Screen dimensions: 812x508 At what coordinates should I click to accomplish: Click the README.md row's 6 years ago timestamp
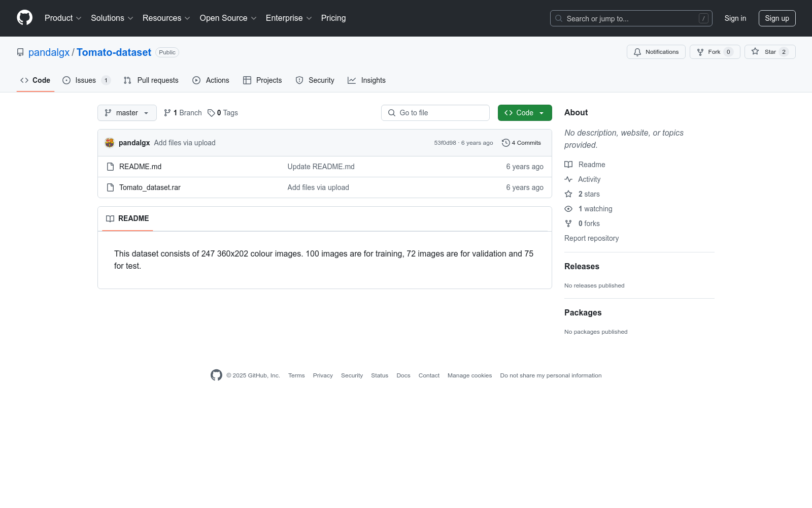[524, 167]
